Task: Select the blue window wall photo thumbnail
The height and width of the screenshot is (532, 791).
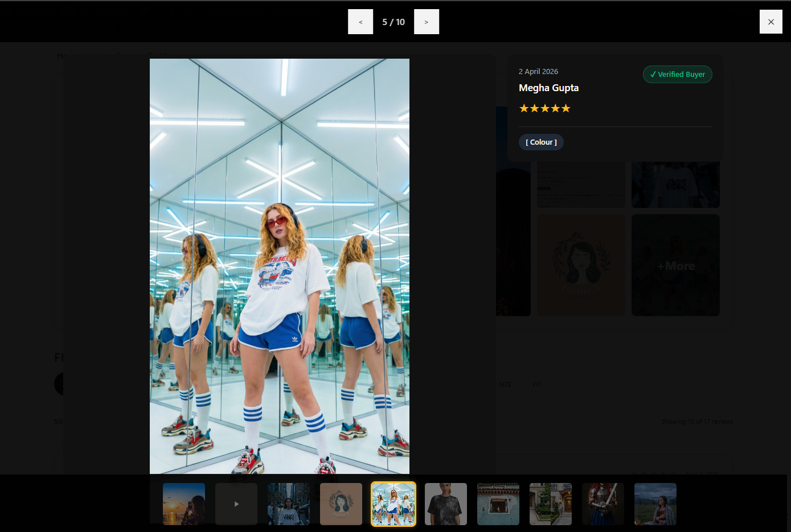Action: pos(498,504)
